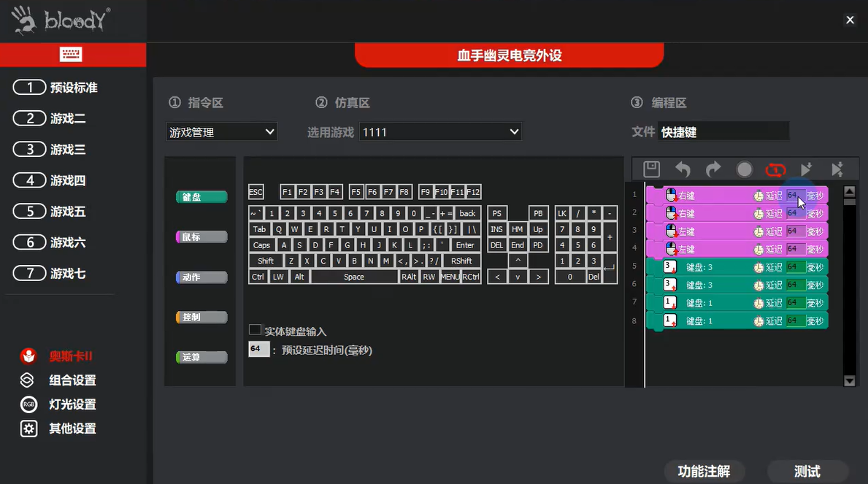This screenshot has height=484, width=868.
Task: Click key icon in row 5 键盘: 3
Action: click(670, 267)
